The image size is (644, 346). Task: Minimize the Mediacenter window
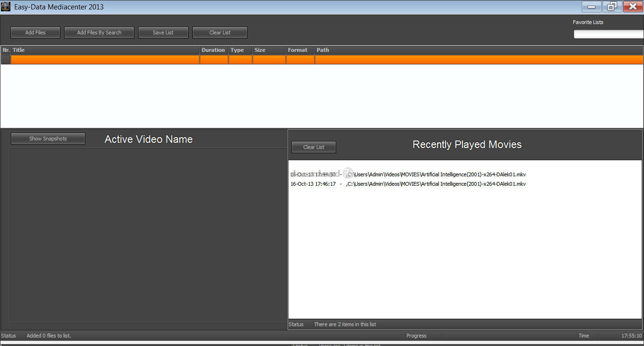pos(591,7)
